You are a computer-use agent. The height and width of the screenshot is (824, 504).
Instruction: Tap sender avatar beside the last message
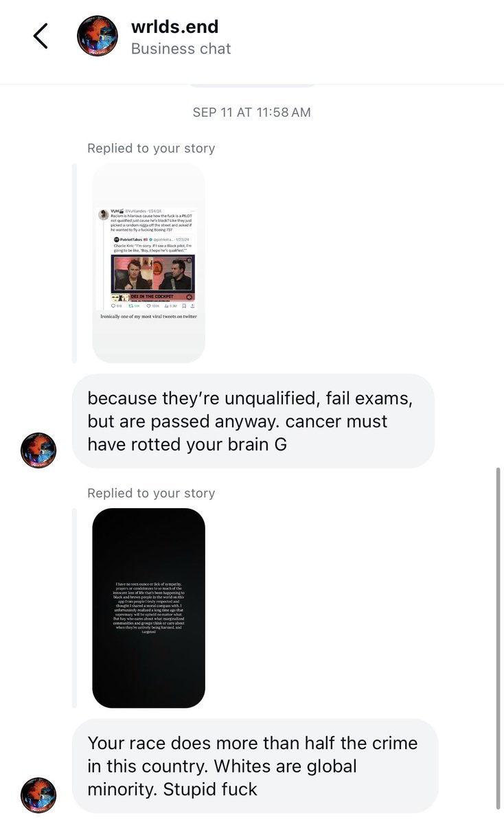(38, 795)
